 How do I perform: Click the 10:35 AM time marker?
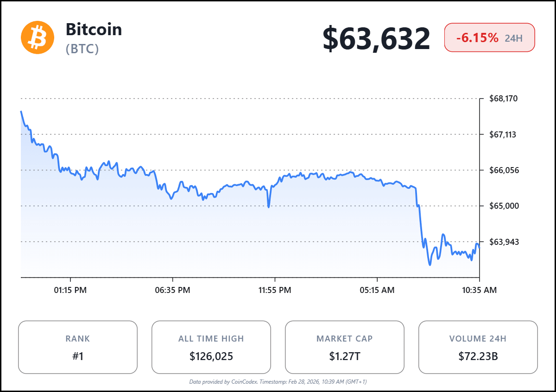tap(480, 290)
